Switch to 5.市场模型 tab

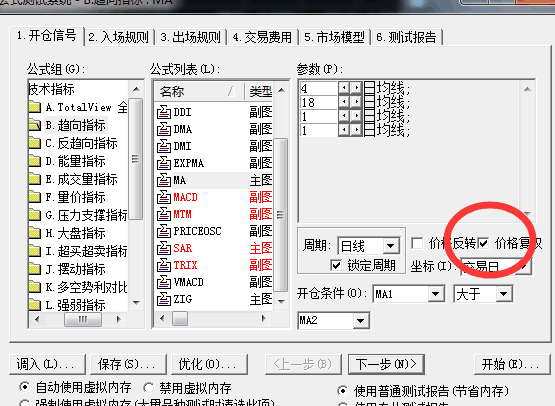point(334,37)
